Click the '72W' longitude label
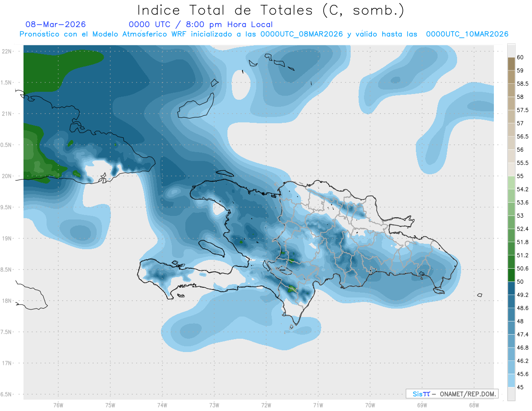 [x=266, y=405]
